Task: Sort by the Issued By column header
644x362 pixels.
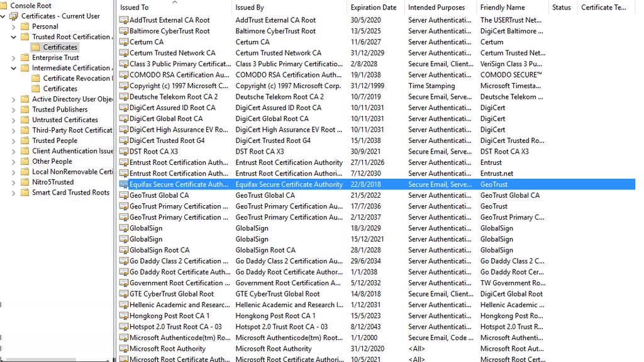Action: point(289,8)
